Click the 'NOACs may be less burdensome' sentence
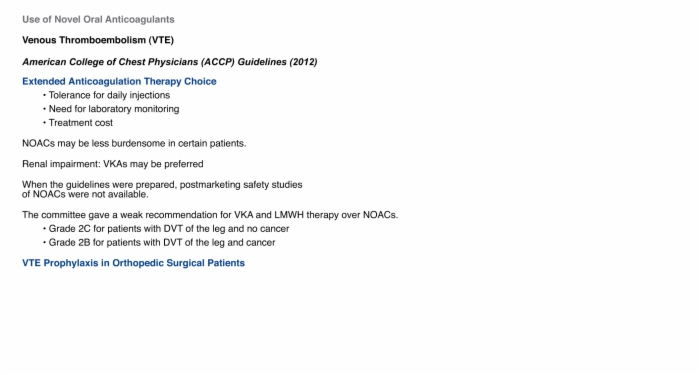700x375 pixels. 134,143
